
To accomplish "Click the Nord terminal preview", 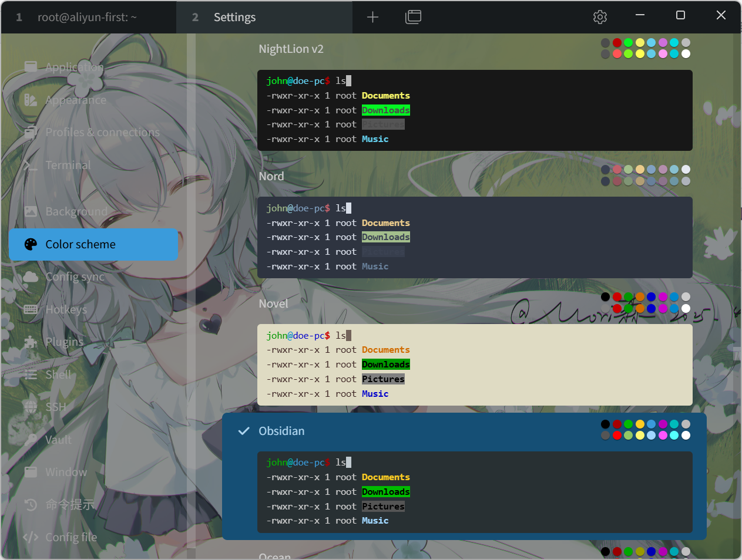I will [x=475, y=238].
